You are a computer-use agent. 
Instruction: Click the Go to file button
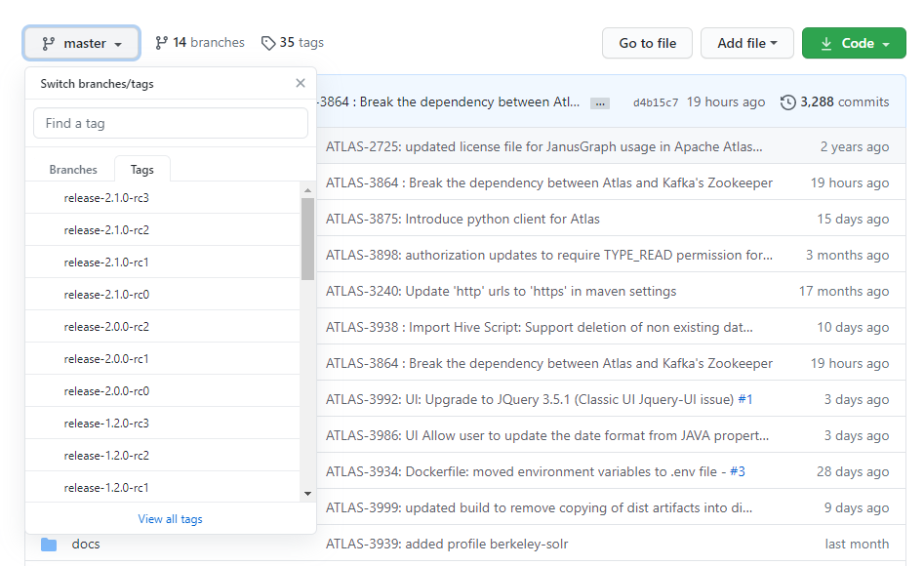pos(647,43)
